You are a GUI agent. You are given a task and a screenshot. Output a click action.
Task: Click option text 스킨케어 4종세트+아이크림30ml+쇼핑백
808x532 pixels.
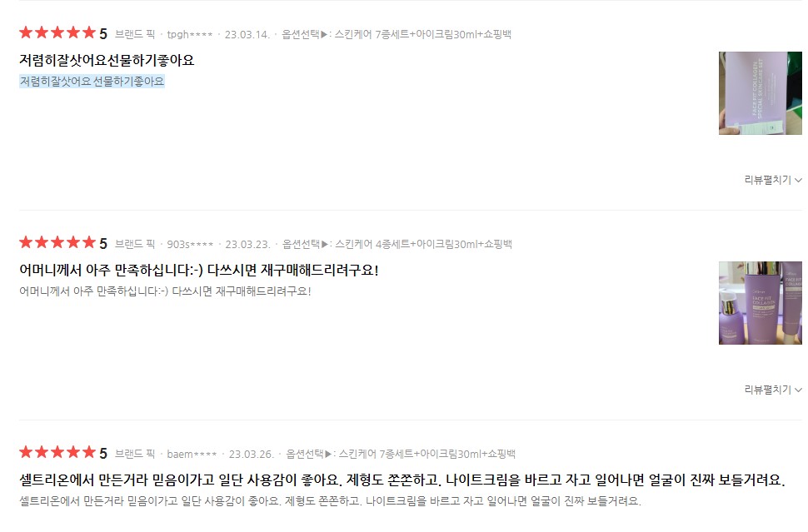click(x=424, y=244)
